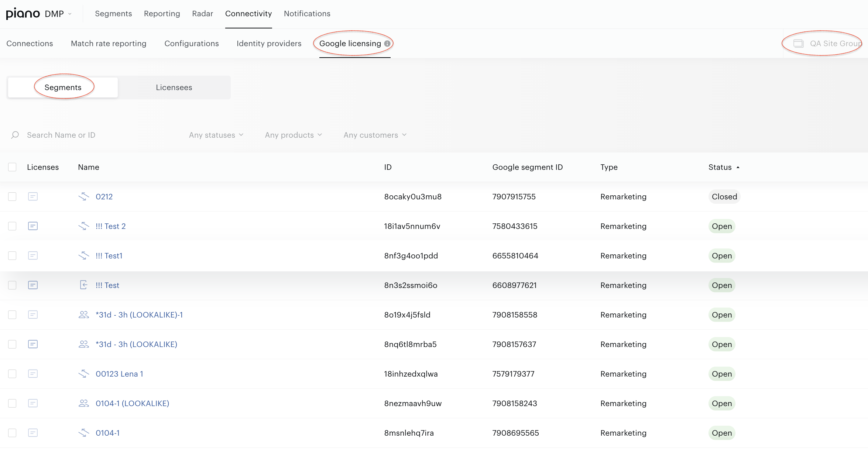
Task: Click segment type icon beside !!! Test1
Action: point(84,255)
